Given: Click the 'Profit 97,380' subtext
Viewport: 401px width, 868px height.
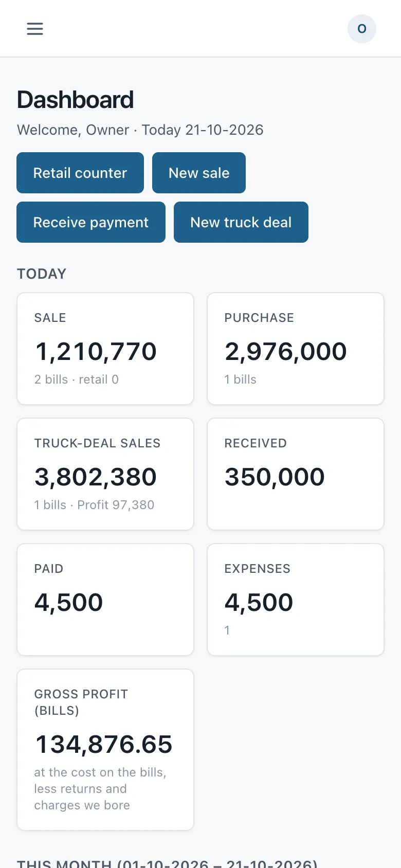Looking at the screenshot, I should pos(116,505).
